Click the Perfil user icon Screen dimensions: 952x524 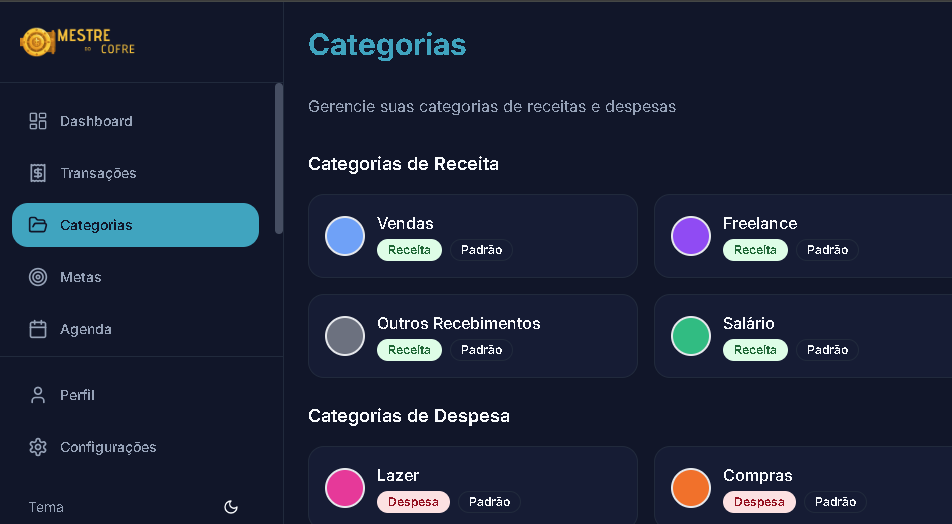(38, 395)
